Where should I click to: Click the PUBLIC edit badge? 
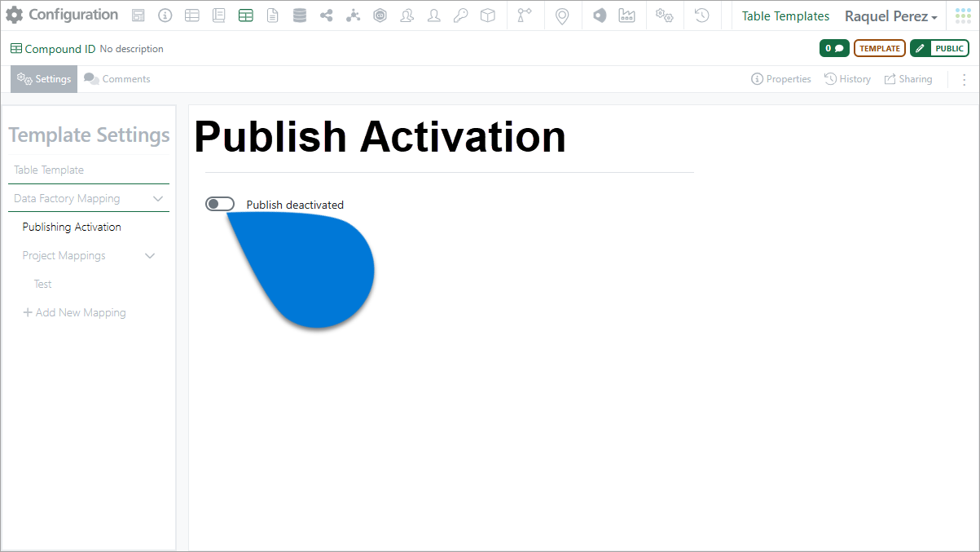939,48
